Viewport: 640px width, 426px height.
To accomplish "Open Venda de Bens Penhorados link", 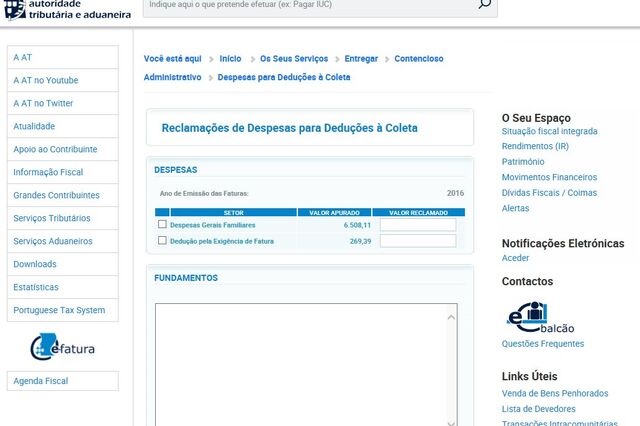I will (555, 393).
